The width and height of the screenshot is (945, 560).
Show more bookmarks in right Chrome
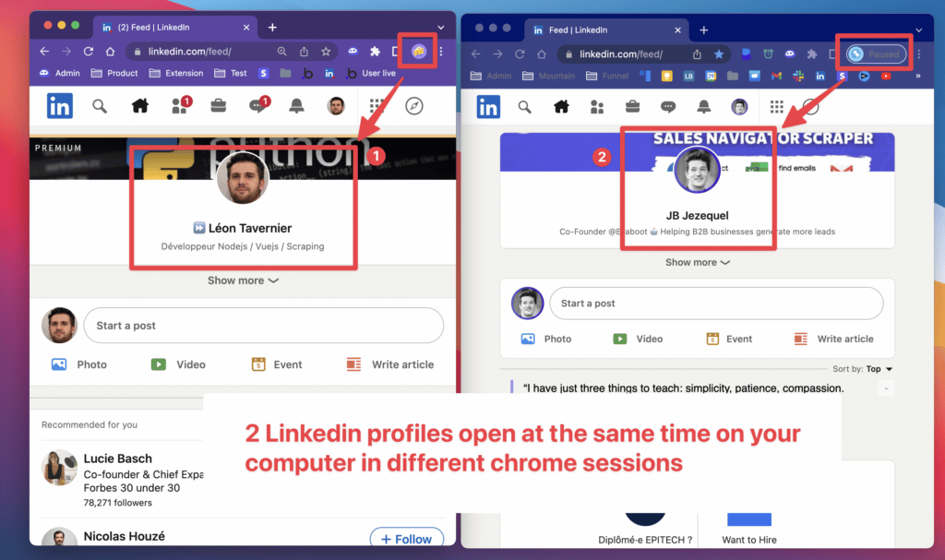pyautogui.click(x=918, y=76)
